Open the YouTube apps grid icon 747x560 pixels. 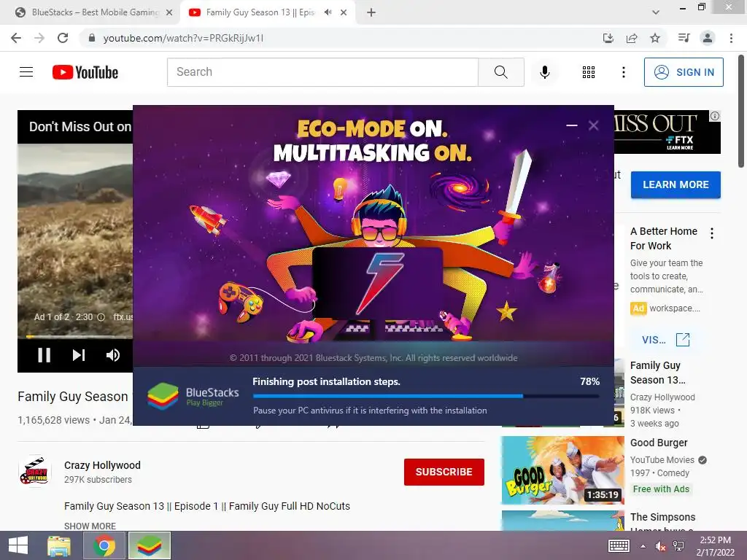589,72
